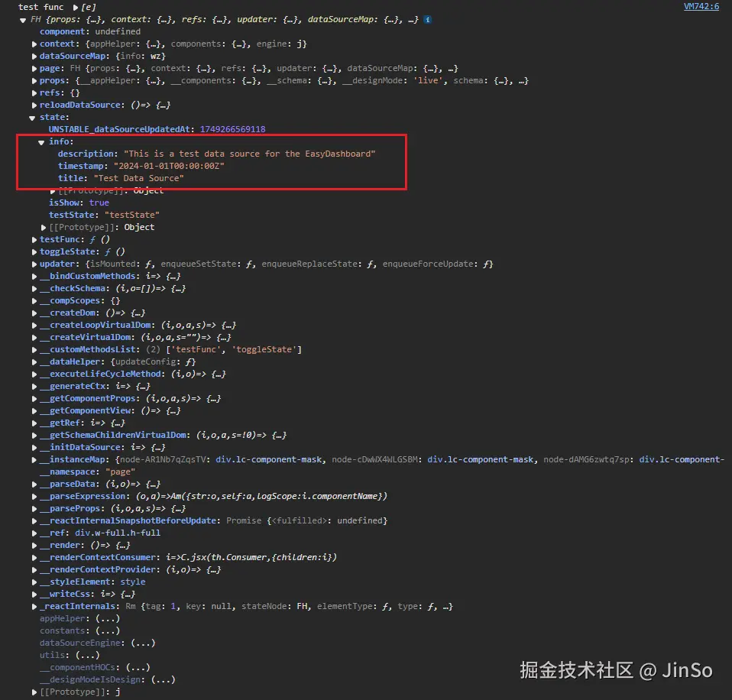Expand the reloadDataSource function
Screen dimensions: 732x700
pos(33,105)
